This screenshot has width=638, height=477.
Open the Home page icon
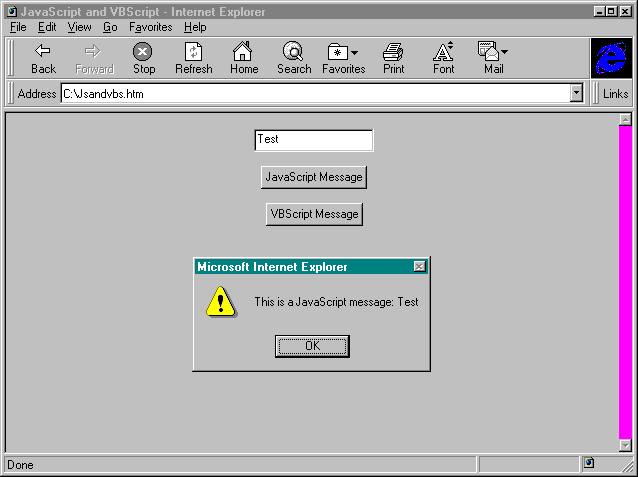[x=243, y=51]
